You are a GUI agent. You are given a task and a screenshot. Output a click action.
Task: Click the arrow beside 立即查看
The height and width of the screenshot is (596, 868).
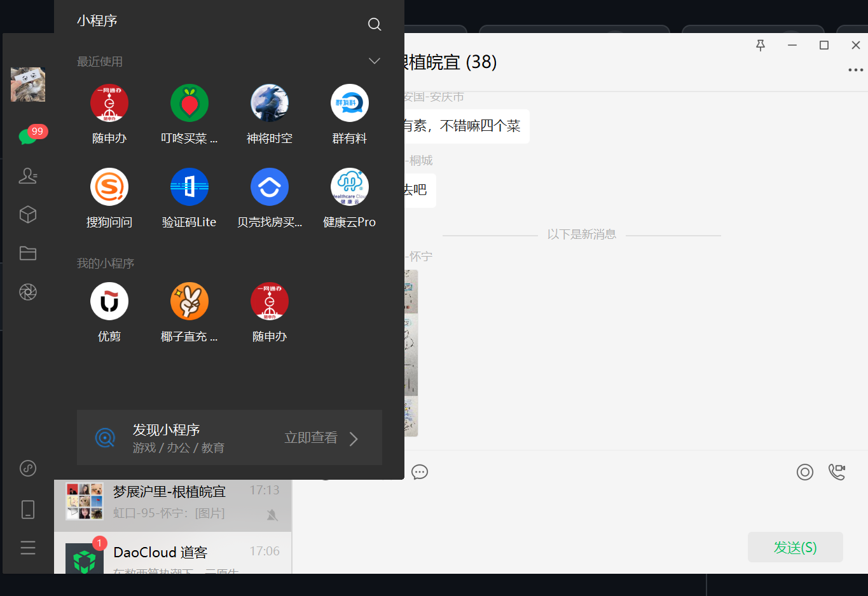354,438
